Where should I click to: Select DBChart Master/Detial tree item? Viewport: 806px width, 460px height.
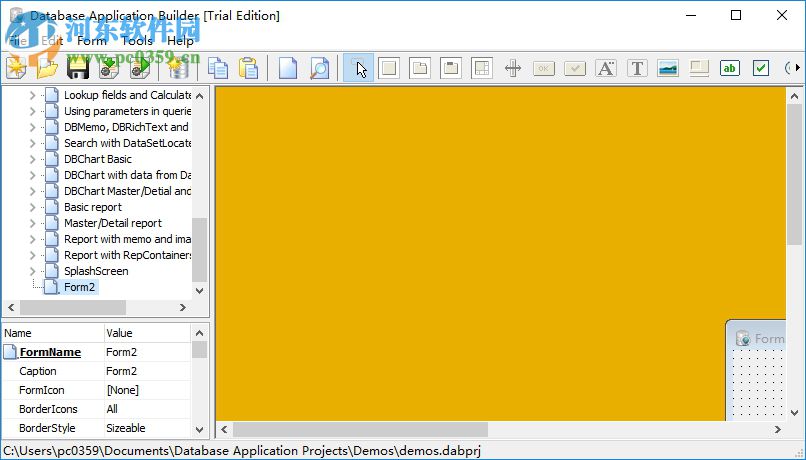click(x=127, y=191)
